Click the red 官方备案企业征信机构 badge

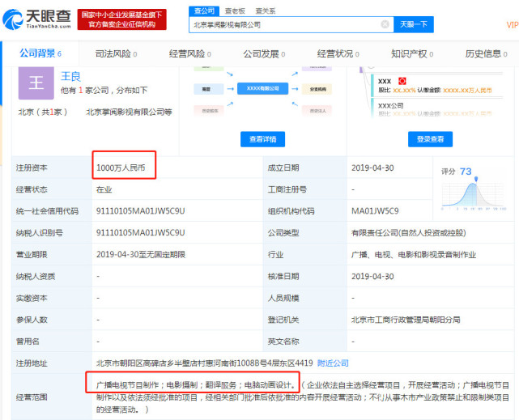(121, 19)
